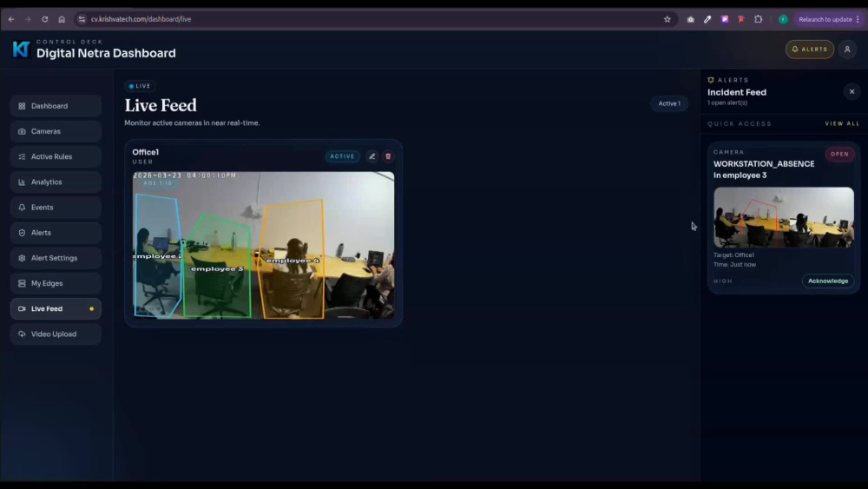The width and height of the screenshot is (868, 489).
Task: Close the Incident Feed panel
Action: pyautogui.click(x=852, y=91)
